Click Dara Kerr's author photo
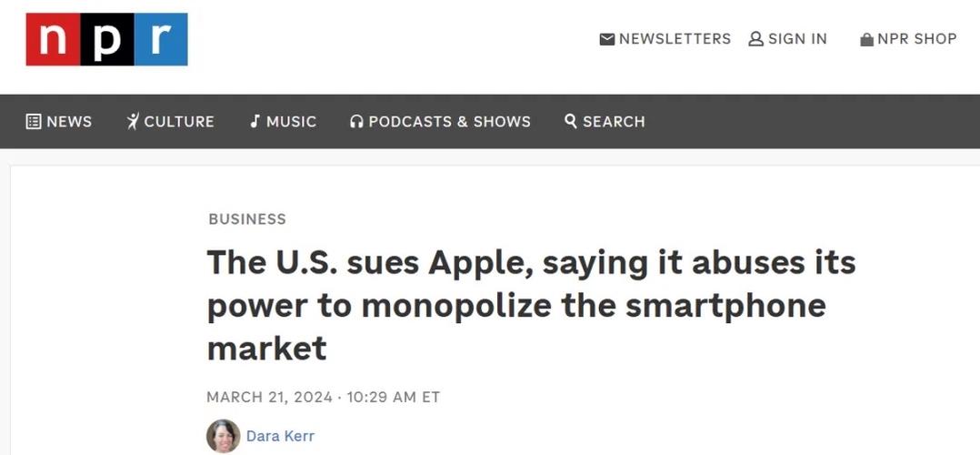 pyautogui.click(x=223, y=436)
